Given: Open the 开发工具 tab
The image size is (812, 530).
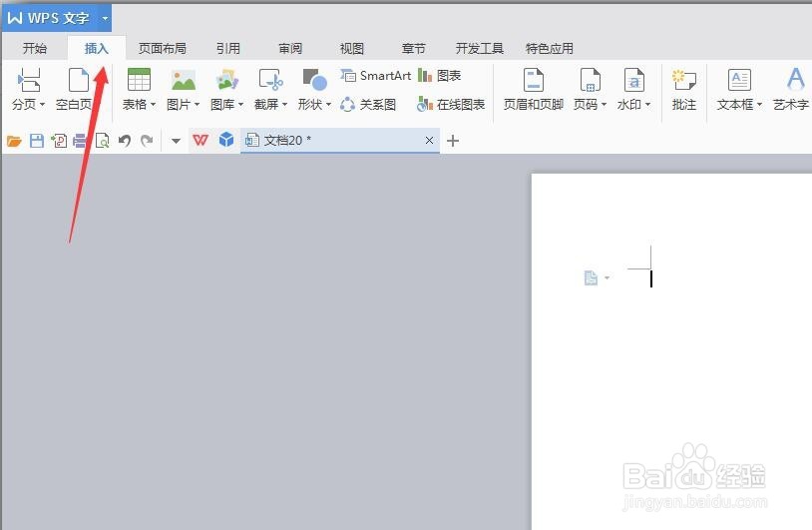Looking at the screenshot, I should click(x=480, y=49).
